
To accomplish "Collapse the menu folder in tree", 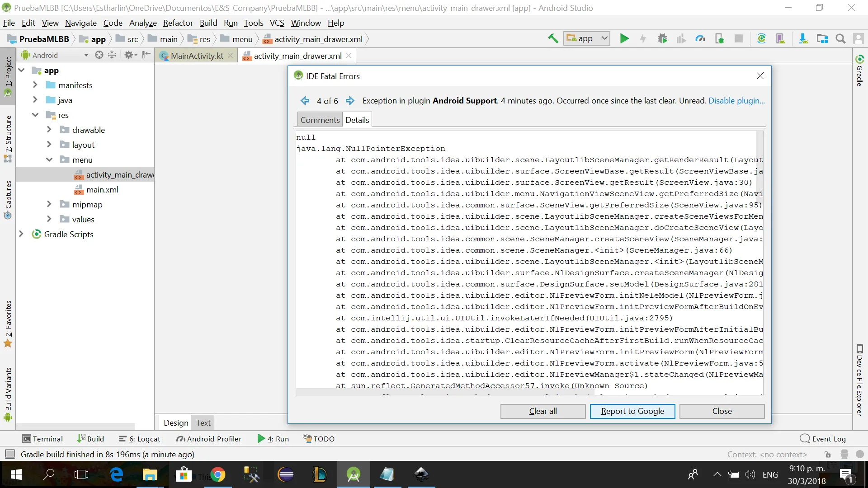I will 49,160.
